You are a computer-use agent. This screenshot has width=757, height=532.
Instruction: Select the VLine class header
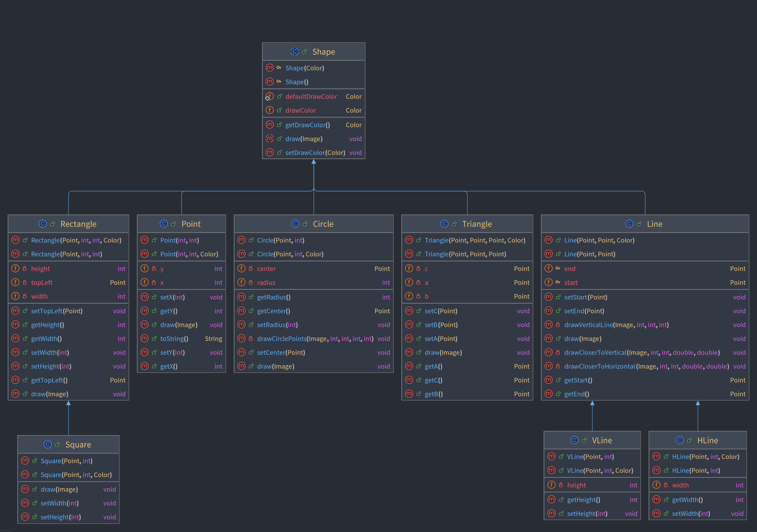click(x=602, y=440)
